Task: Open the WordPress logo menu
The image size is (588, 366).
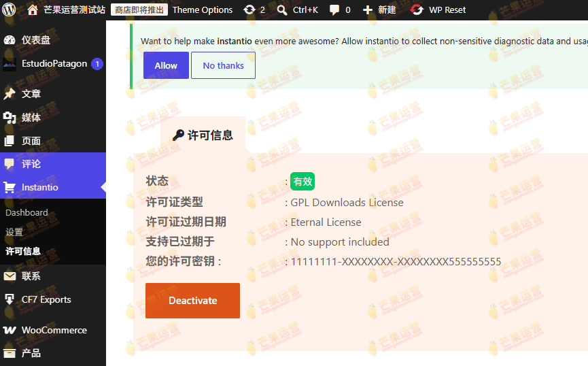Action: click(9, 10)
